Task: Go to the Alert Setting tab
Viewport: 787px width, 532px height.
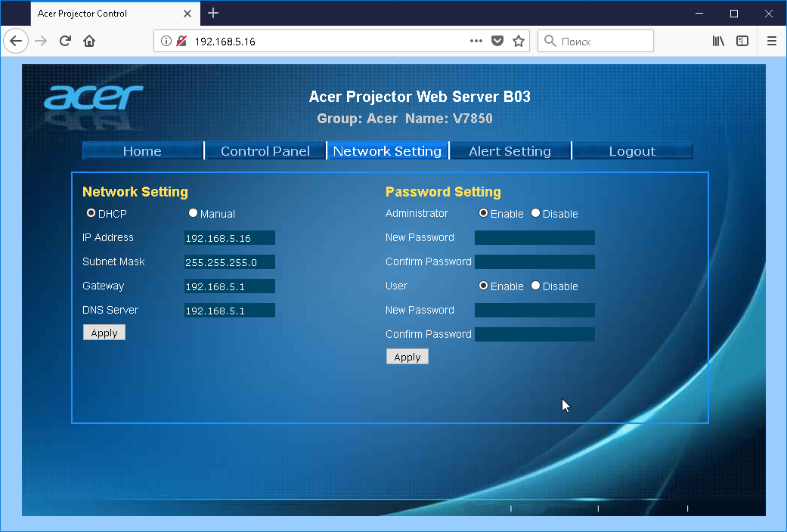Action: click(x=510, y=150)
